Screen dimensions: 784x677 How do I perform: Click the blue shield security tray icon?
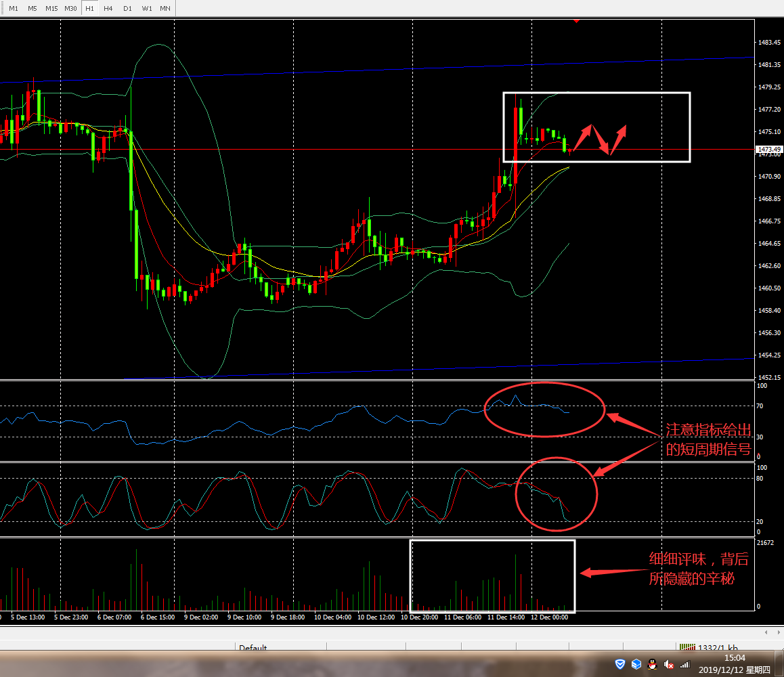(619, 665)
